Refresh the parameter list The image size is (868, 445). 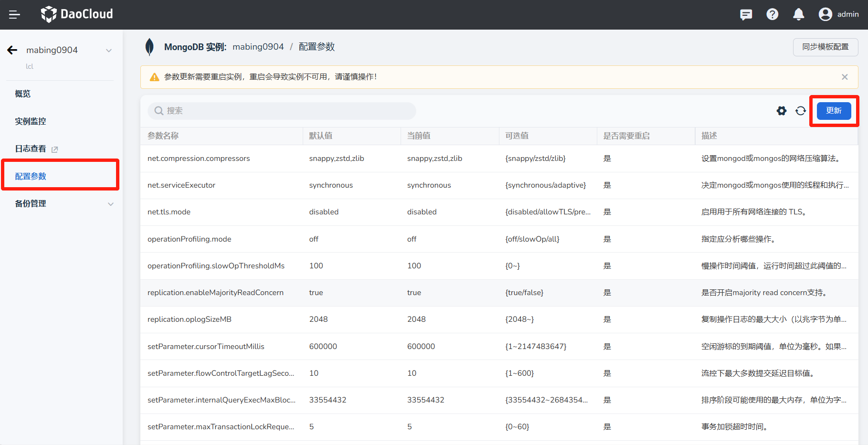pos(801,111)
